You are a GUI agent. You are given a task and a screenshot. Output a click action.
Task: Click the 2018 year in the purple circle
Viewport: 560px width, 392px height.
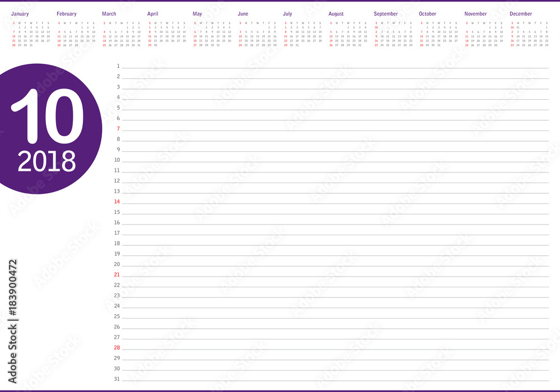pos(47,161)
